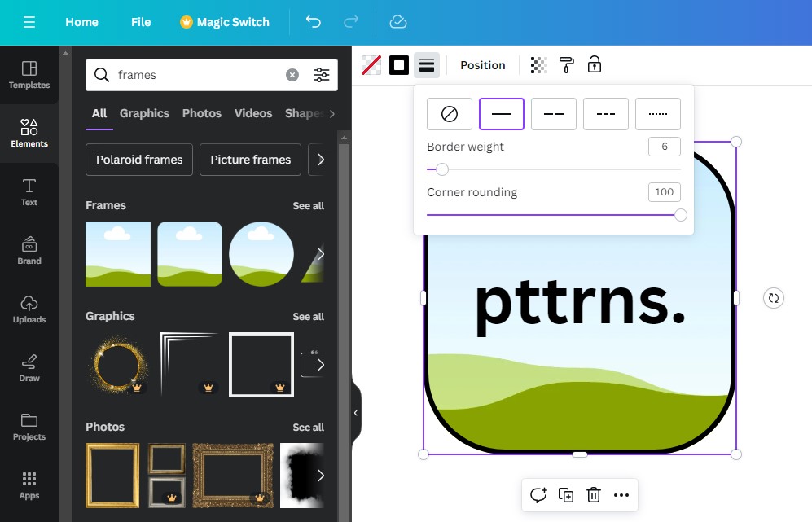Select the solid line border style

[x=501, y=114]
